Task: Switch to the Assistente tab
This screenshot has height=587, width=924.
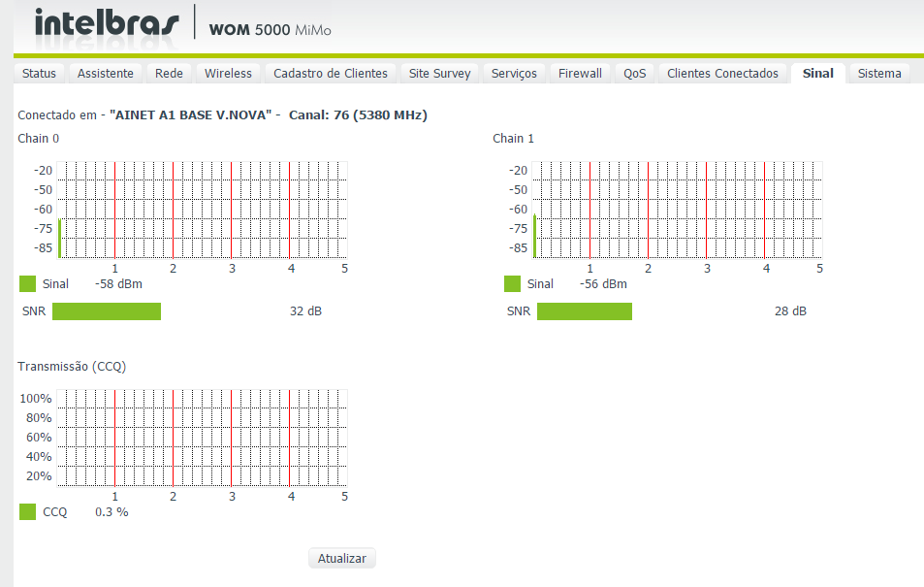Action: pyautogui.click(x=106, y=73)
